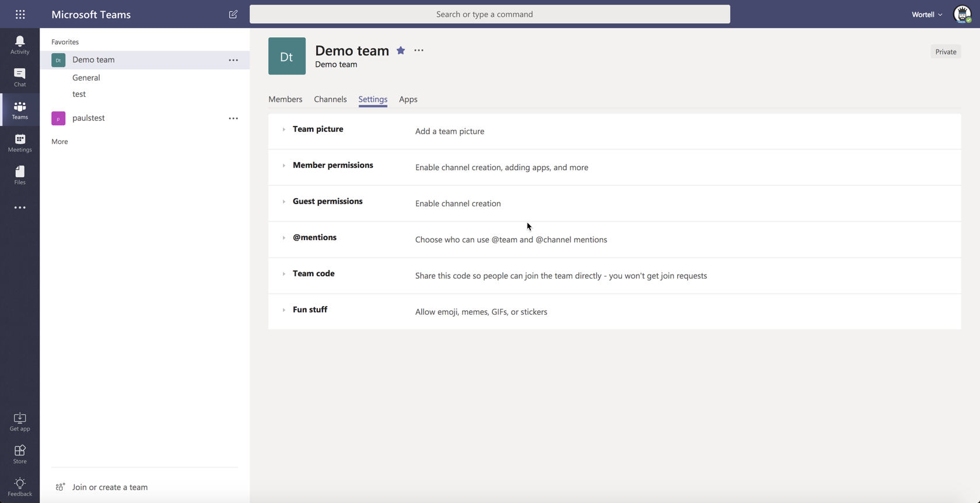Image resolution: width=980 pixels, height=503 pixels.
Task: Open the General channel
Action: (x=86, y=78)
